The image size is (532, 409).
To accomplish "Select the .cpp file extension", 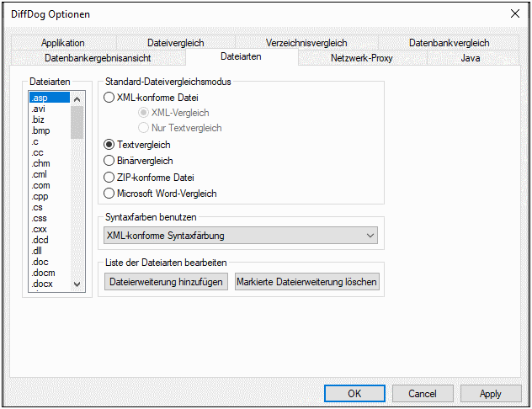I will pos(50,196).
